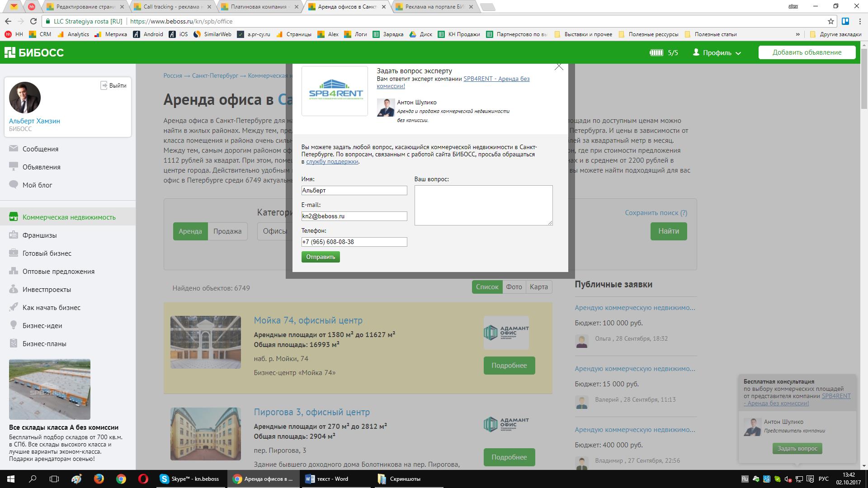Click Подробнее for Мойка 74

pyautogui.click(x=509, y=366)
